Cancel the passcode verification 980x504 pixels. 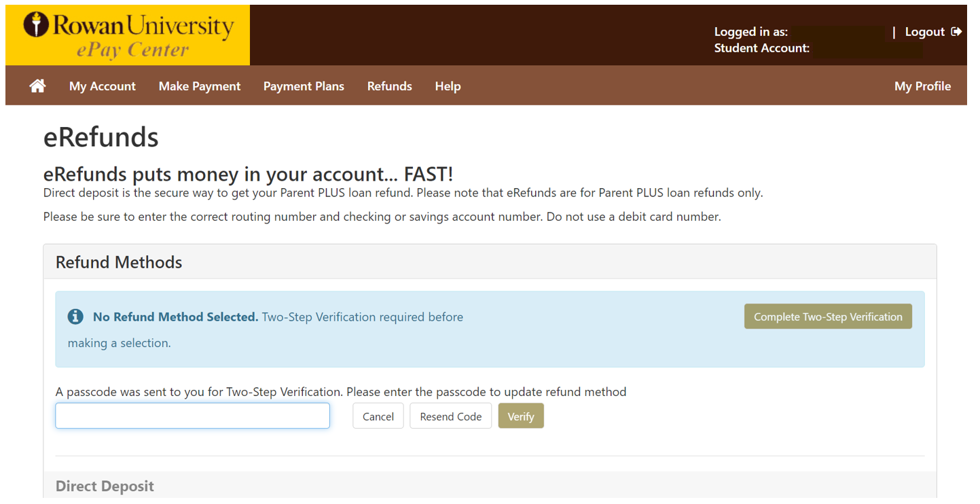tap(378, 416)
